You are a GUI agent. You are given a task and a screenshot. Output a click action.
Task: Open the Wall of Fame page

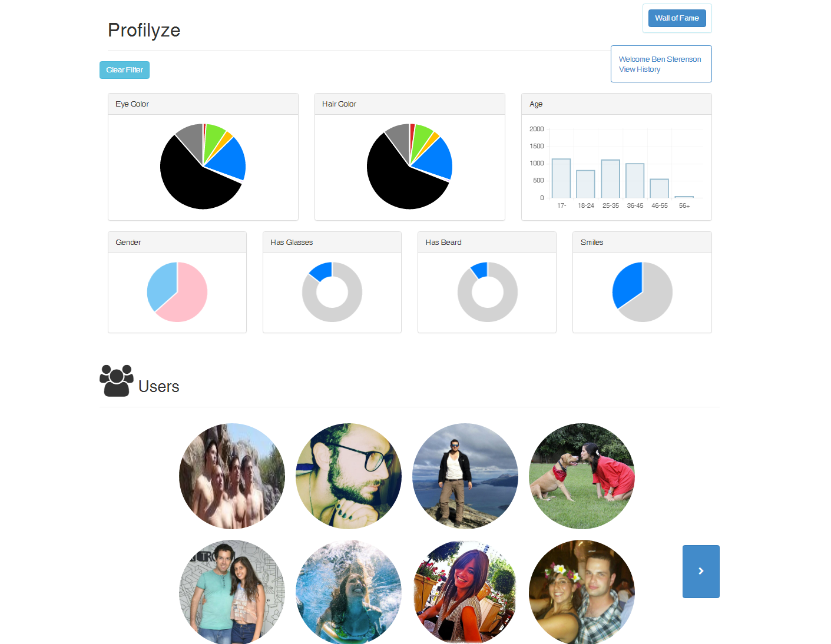tap(677, 18)
